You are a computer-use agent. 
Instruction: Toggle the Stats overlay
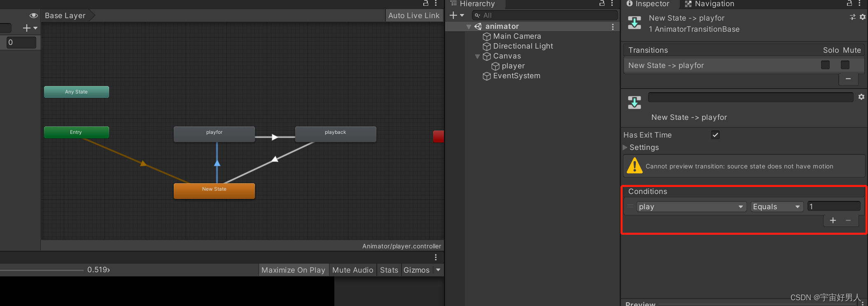[389, 270]
